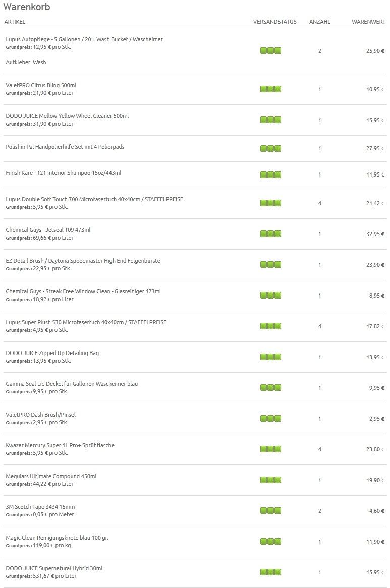Open Finish Kare 121 Interior Shampoo link

64,173
